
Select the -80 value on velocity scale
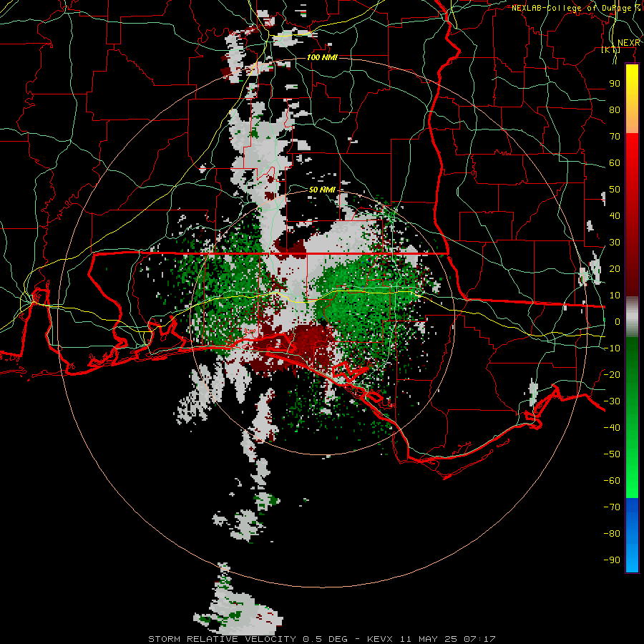click(x=612, y=534)
